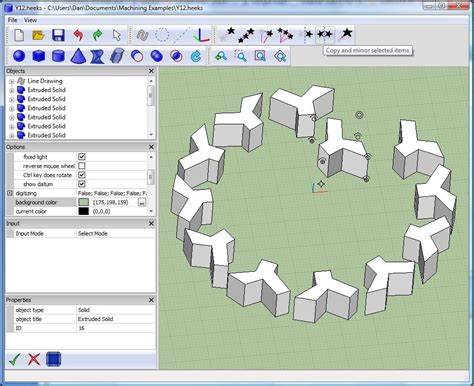The width and height of the screenshot is (474, 386).
Task: Click the blue square icon in Properties panel
Action: coord(53,359)
